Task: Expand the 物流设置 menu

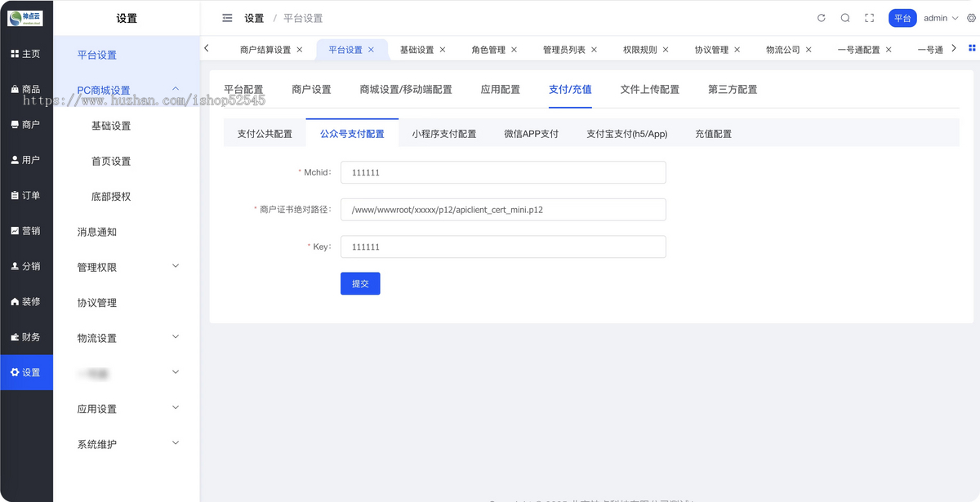Action: pos(126,338)
